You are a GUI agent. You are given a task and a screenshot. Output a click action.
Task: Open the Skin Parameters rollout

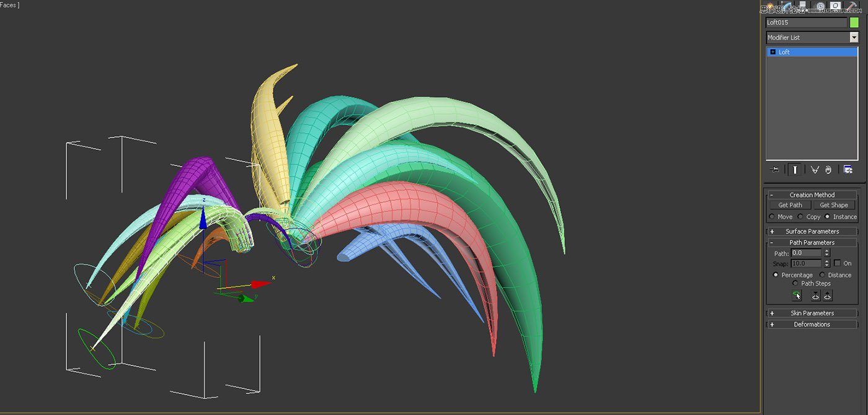click(812, 313)
